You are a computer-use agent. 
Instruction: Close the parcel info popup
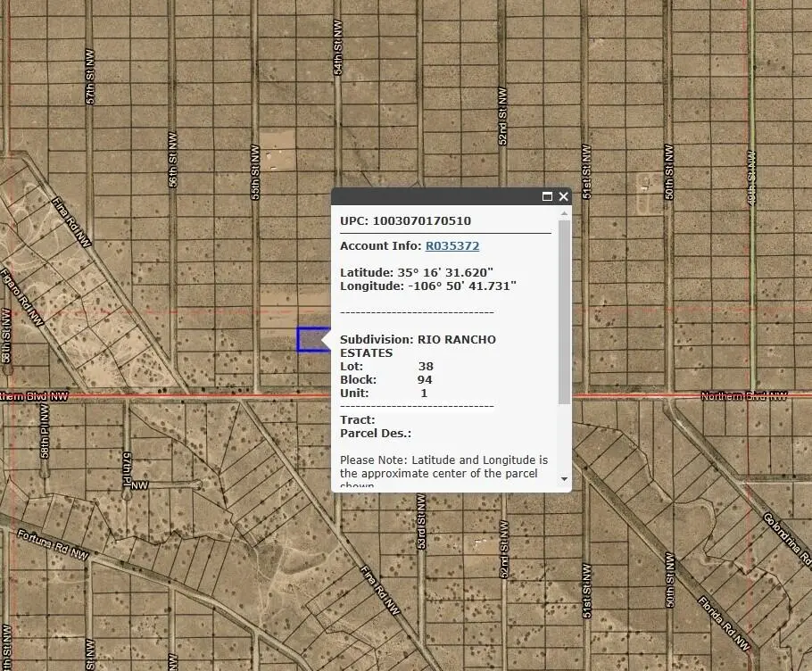pos(563,196)
